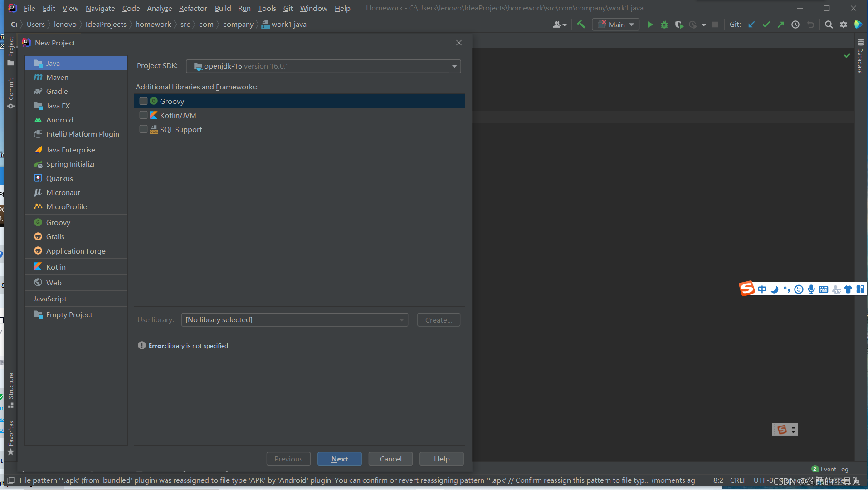Select Micronaut project type
The width and height of the screenshot is (868, 490).
(x=76, y=192)
